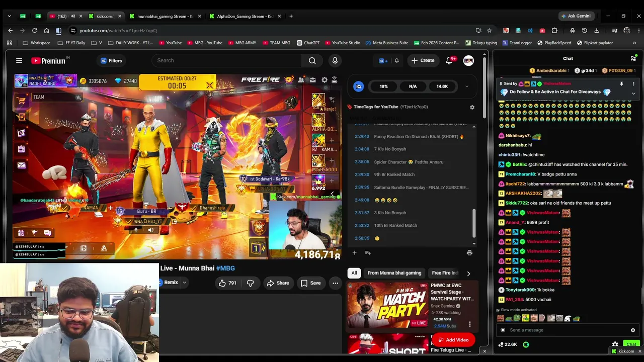Share the live video

(278, 283)
